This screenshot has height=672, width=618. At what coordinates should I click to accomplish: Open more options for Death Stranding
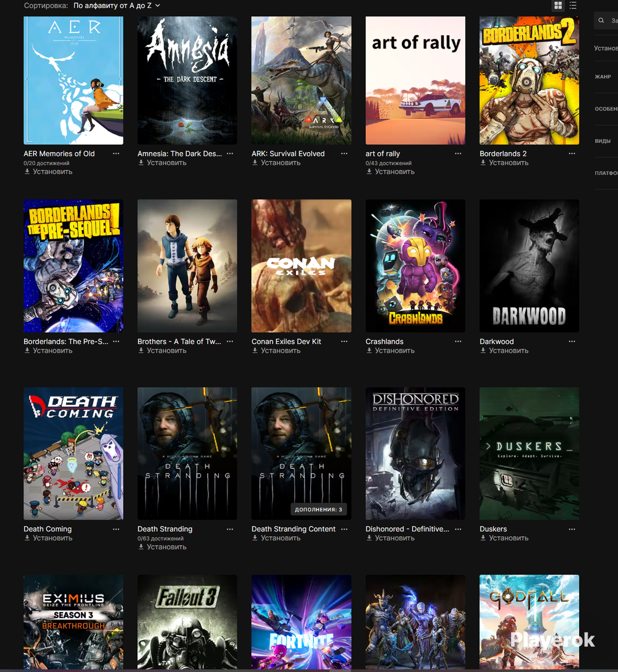pos(230,529)
